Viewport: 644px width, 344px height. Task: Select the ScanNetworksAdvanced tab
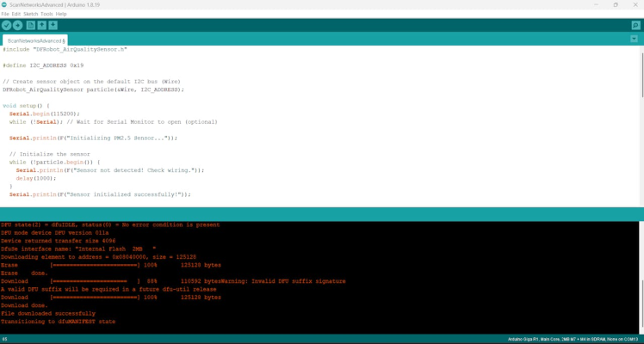coord(35,40)
